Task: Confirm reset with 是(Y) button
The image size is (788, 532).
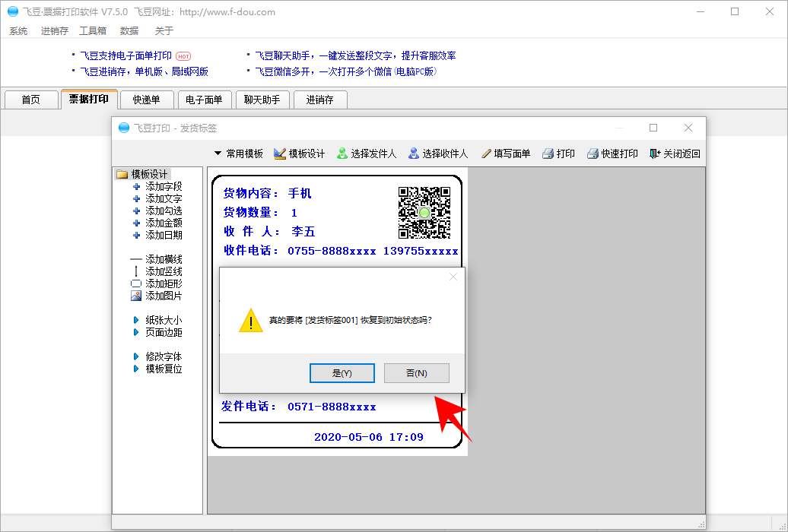Action: click(x=342, y=373)
